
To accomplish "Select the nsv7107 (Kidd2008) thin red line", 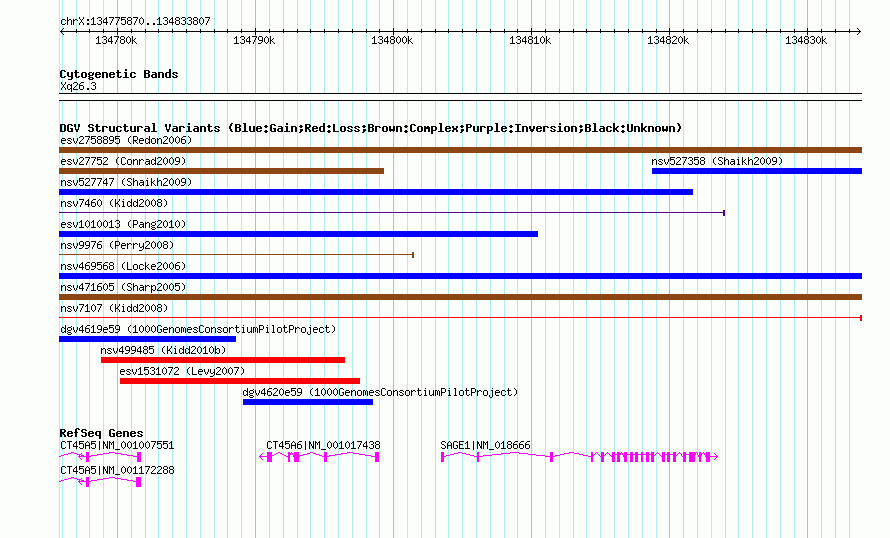I will point(460,318).
